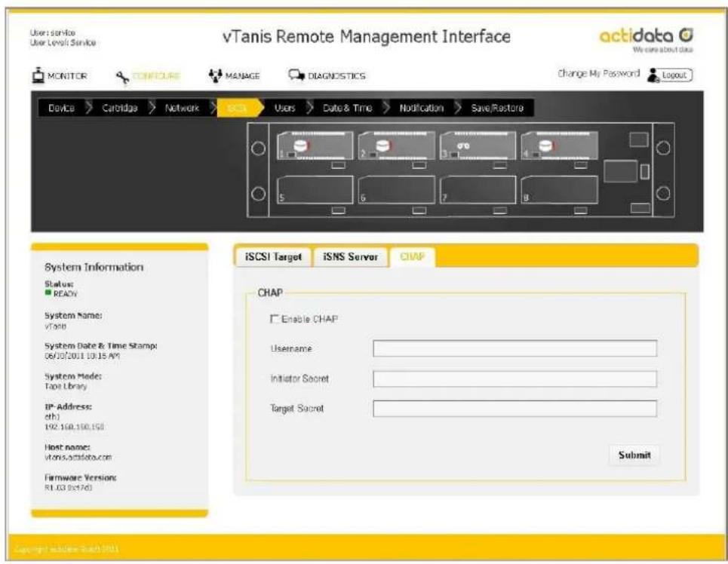Viewport: 728px width, 564px height.
Task: Go to Device configuration step
Action: point(61,108)
